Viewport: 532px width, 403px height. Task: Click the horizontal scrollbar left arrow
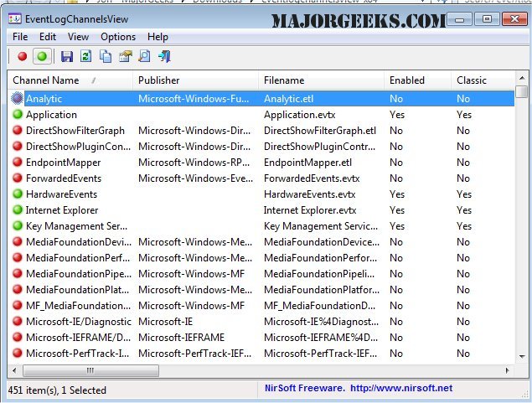coord(14,370)
